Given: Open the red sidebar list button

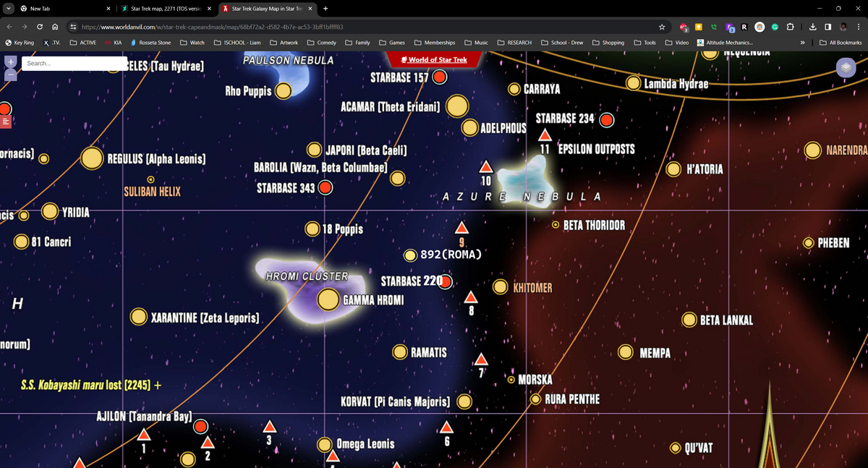Looking at the screenshot, I should click(6, 122).
